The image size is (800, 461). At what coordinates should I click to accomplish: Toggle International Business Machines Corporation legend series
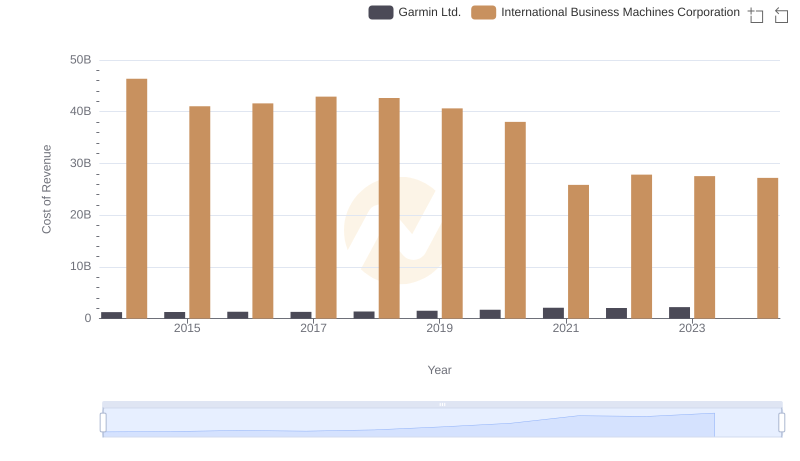[605, 12]
